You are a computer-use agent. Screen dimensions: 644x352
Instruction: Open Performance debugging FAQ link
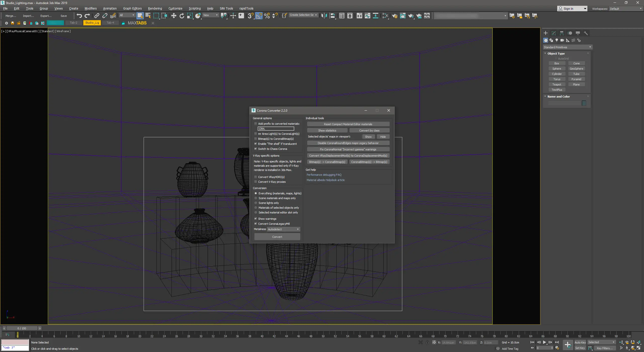coord(324,175)
